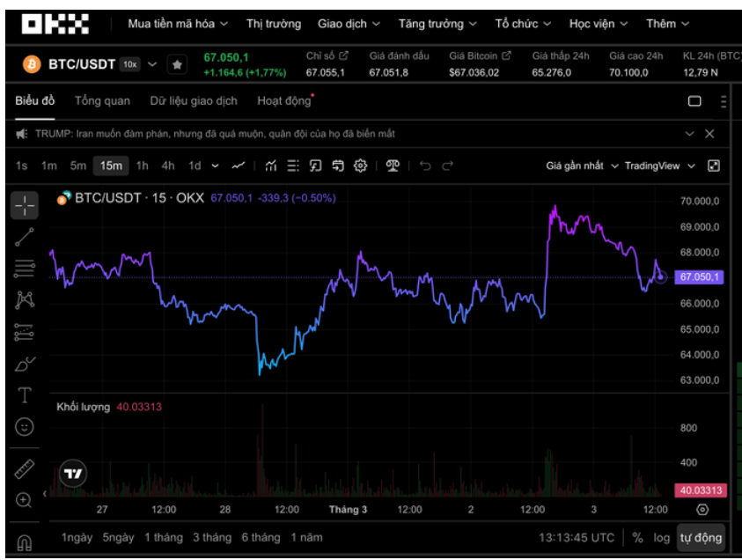Expand more timeframes chevron after 1d
Viewport: 742px width, 560px height.
pyautogui.click(x=215, y=166)
